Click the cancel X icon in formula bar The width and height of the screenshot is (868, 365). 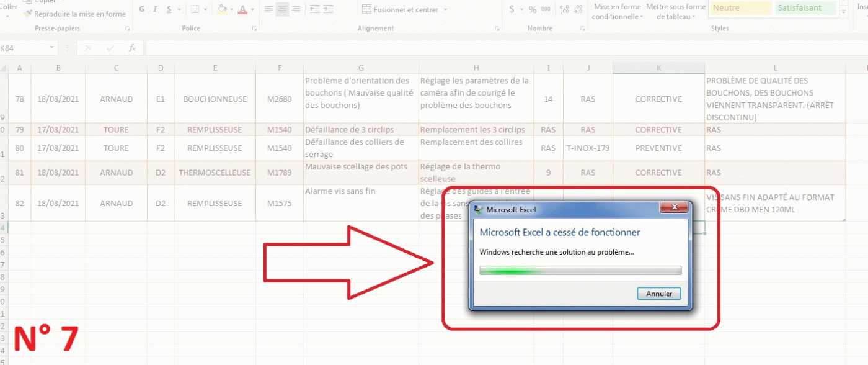pos(87,48)
